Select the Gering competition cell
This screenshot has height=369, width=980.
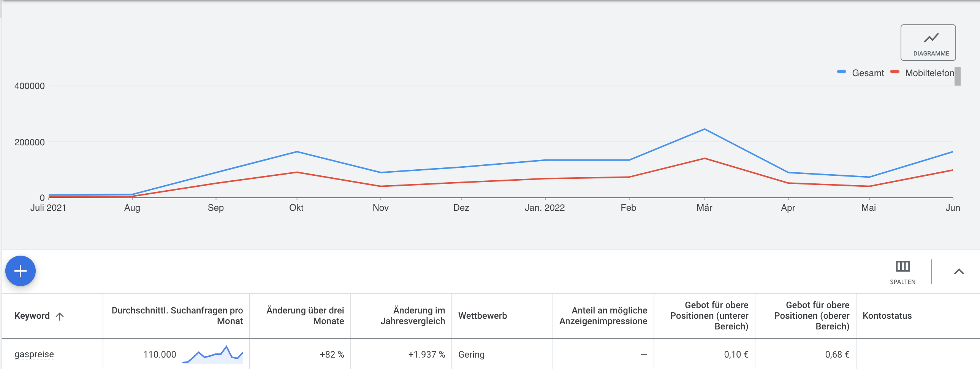point(471,355)
